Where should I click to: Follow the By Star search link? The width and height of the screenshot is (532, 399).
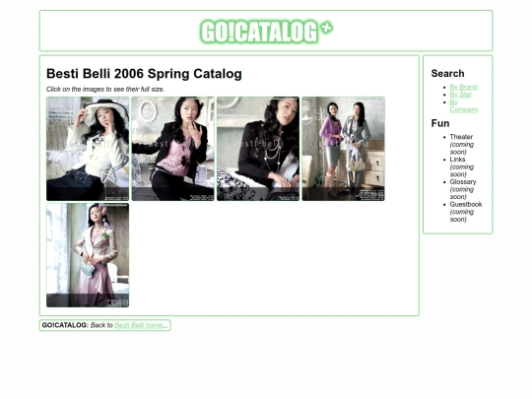pos(460,95)
